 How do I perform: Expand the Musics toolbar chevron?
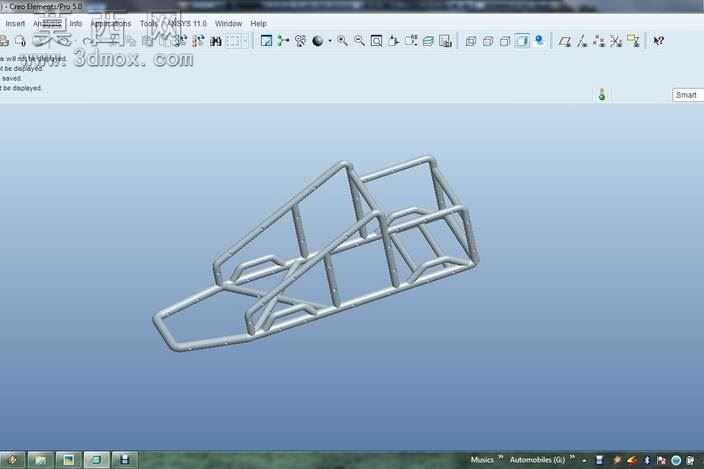coord(501,457)
